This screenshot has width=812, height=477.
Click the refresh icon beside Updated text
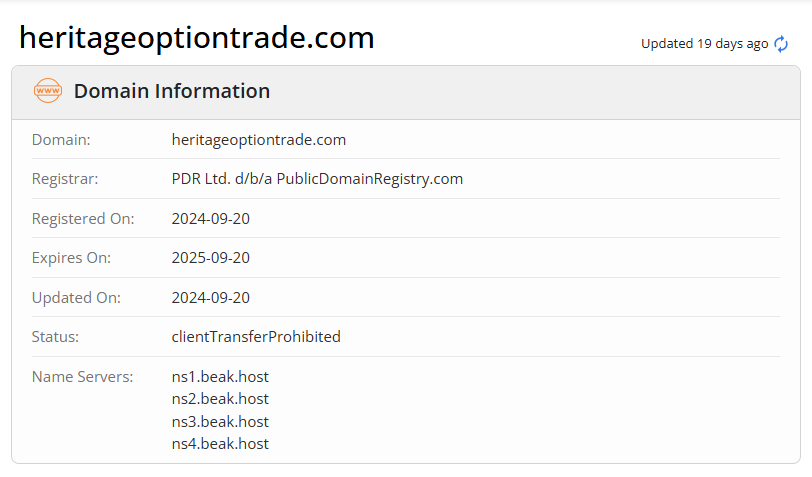pyautogui.click(x=782, y=44)
